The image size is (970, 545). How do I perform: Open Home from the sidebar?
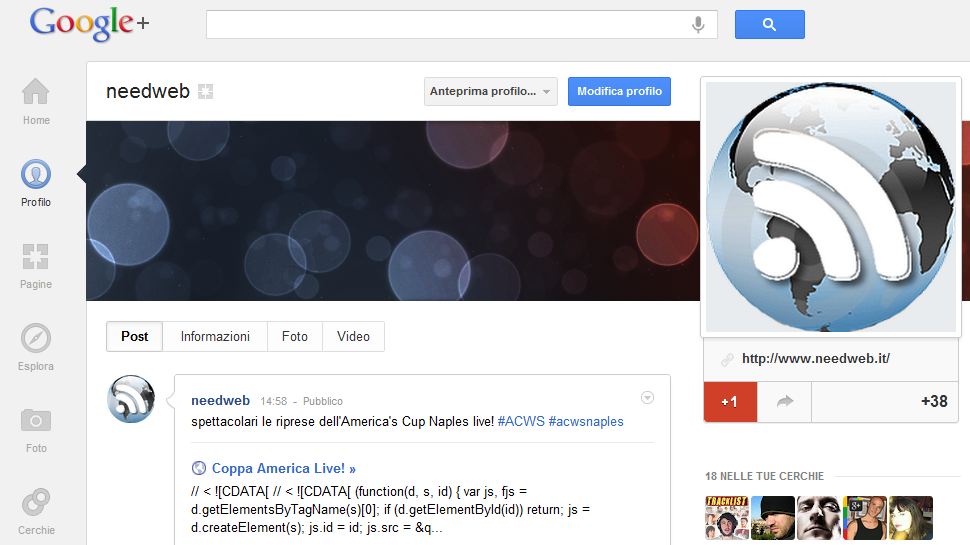36,102
